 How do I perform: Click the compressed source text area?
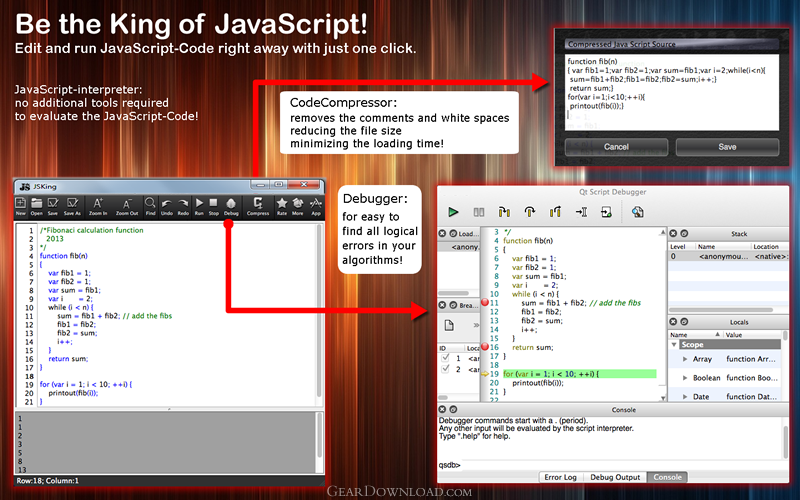tap(672, 92)
